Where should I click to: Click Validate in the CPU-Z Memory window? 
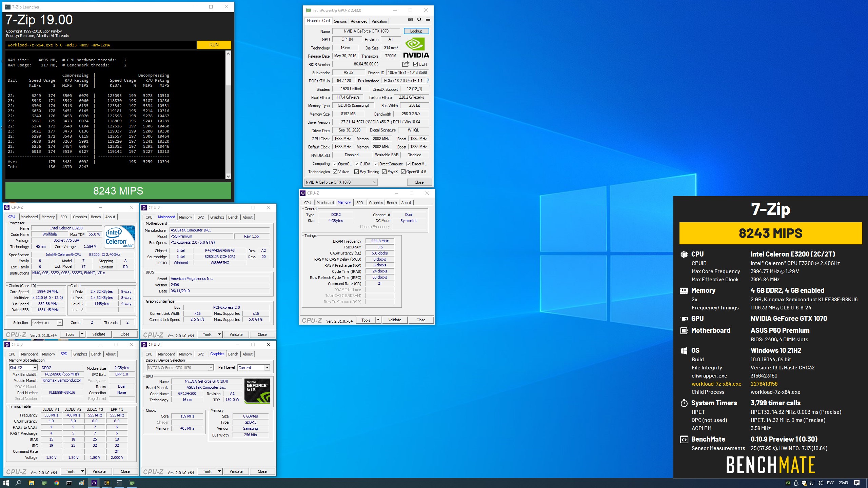(395, 320)
